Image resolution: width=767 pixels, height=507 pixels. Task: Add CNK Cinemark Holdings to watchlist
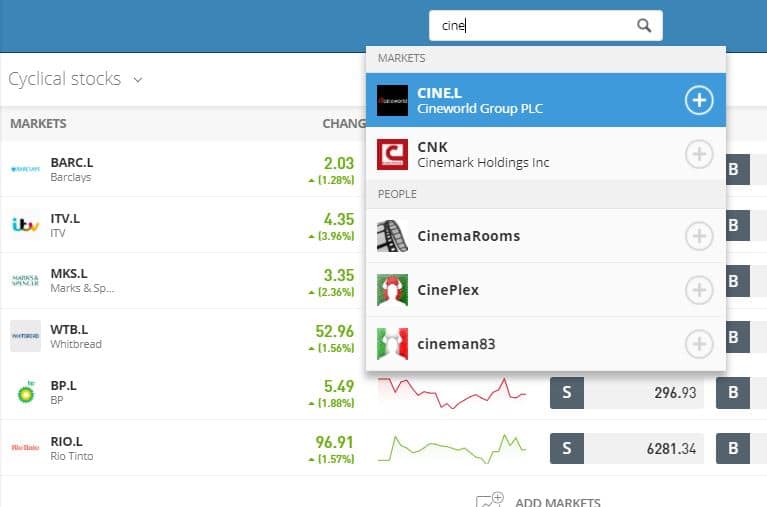click(x=699, y=154)
